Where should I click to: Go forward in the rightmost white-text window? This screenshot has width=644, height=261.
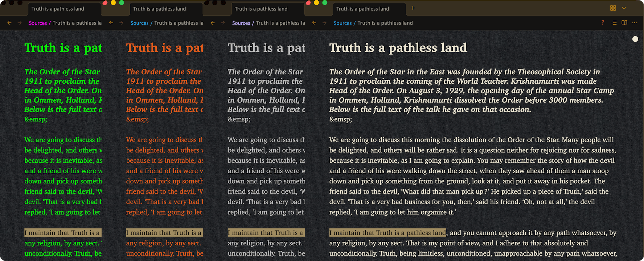tap(324, 23)
